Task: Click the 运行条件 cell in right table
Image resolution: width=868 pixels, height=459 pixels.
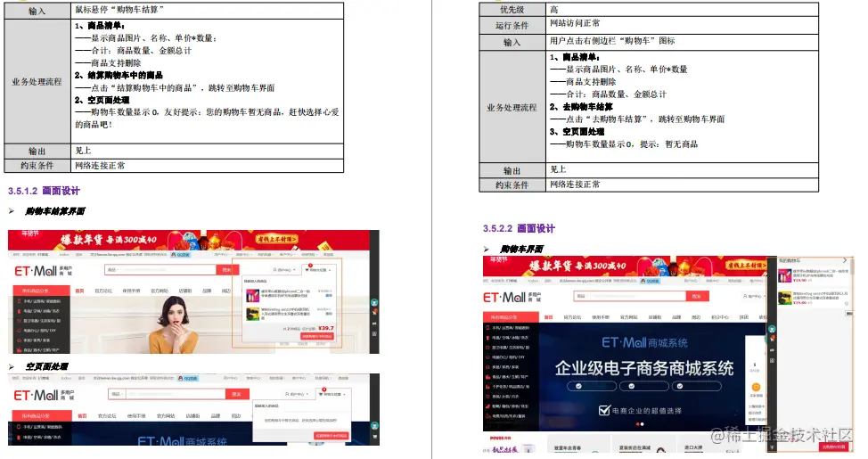Action: pyautogui.click(x=512, y=26)
